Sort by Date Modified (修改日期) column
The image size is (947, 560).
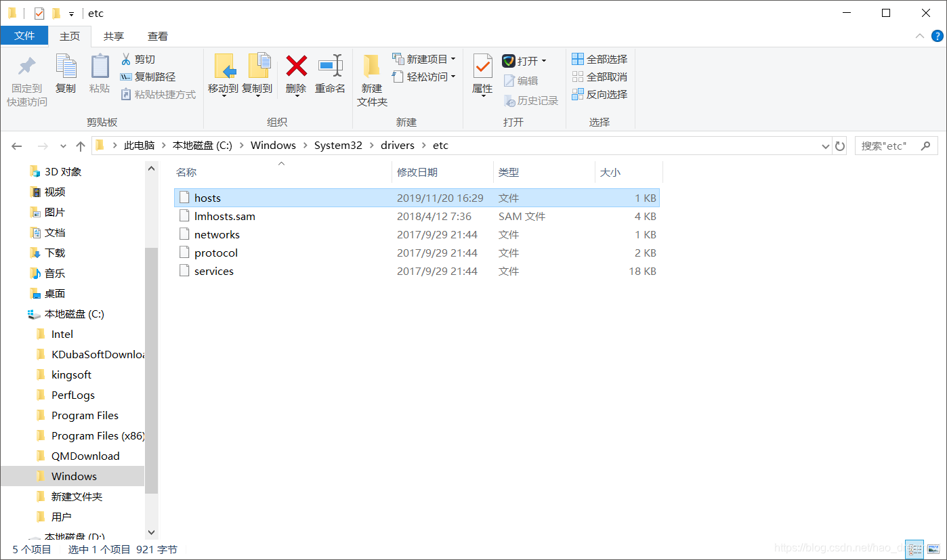tap(442, 173)
